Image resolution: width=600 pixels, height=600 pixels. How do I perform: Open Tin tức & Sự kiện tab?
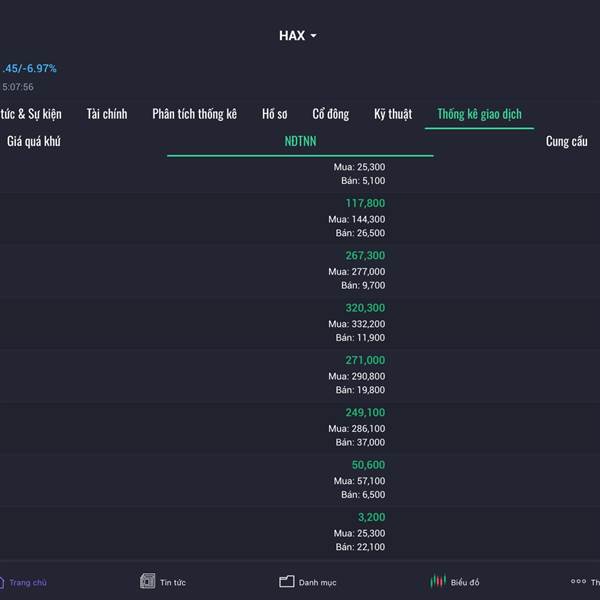31,114
